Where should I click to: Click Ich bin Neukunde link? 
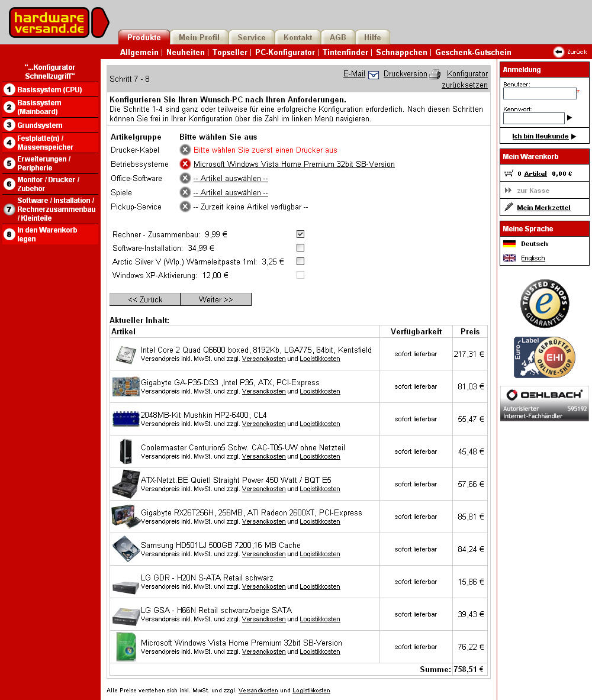pos(540,136)
